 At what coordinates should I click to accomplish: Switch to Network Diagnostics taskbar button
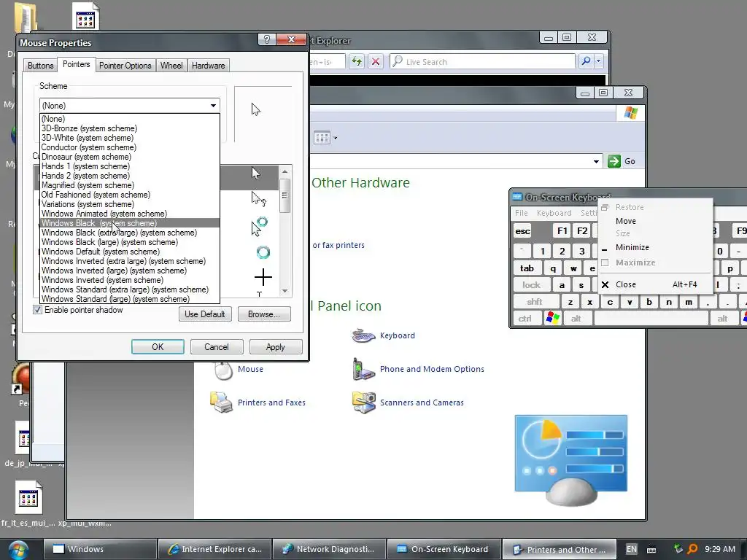tap(329, 549)
